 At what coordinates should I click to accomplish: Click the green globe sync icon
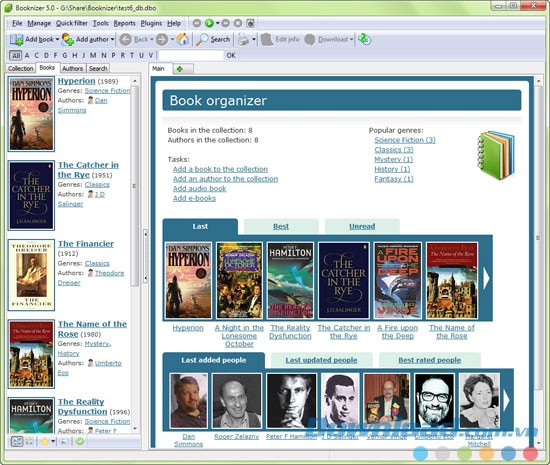364,39
